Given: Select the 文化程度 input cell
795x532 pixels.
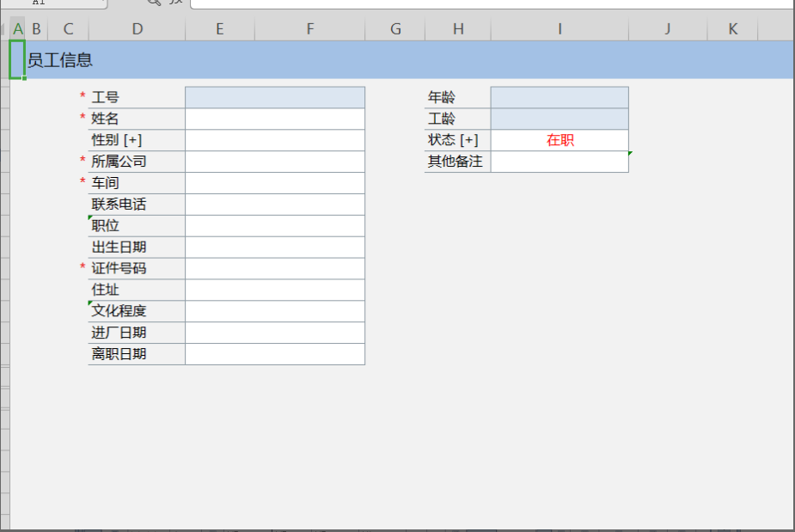Looking at the screenshot, I should tap(275, 311).
